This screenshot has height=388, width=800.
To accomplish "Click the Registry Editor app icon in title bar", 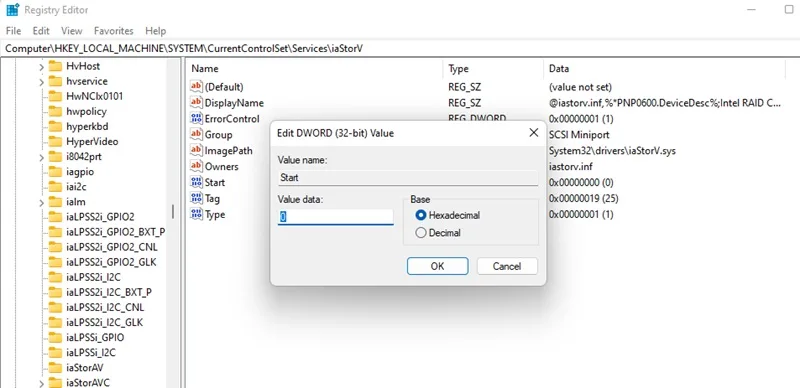I will pos(12,10).
